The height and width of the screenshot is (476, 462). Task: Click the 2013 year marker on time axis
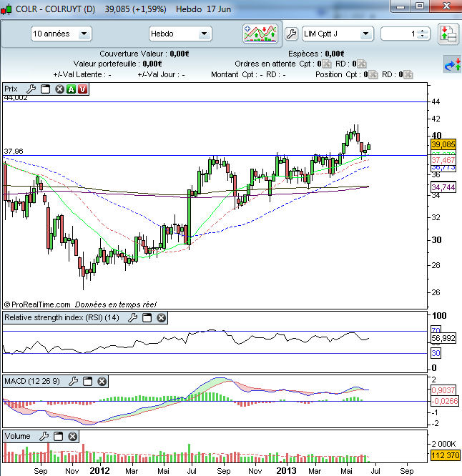click(x=286, y=470)
